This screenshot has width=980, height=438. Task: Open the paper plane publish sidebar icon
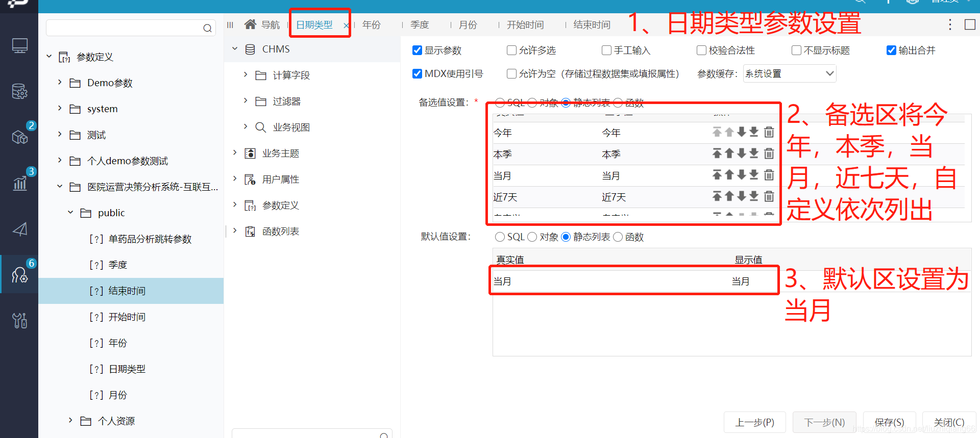click(x=19, y=229)
